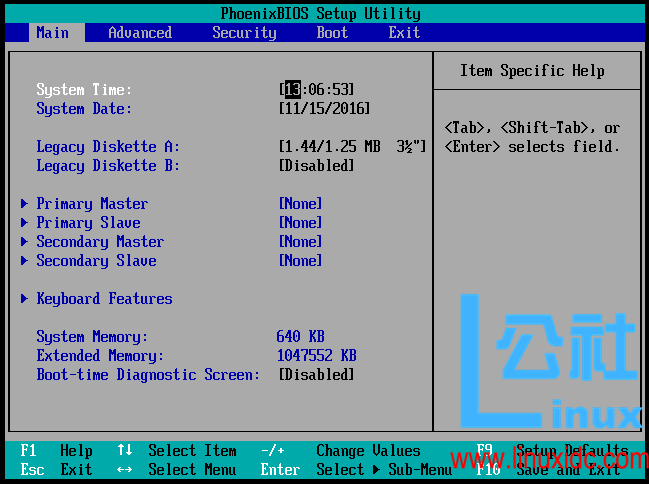Click the left-right arrows Select Menu hint
649x484 pixels.
(177, 470)
